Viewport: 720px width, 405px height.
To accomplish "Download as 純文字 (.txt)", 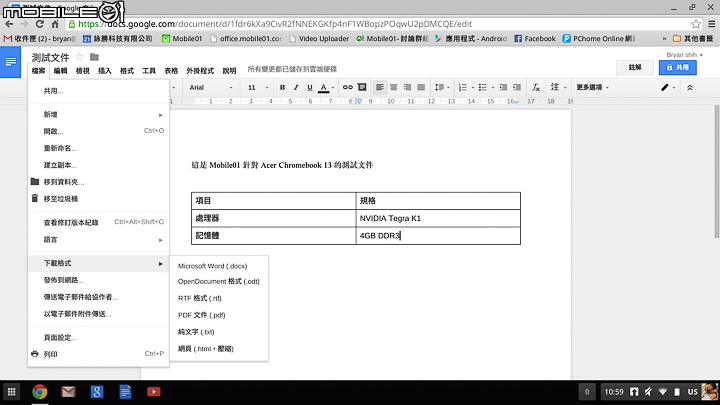I will click(219, 332).
